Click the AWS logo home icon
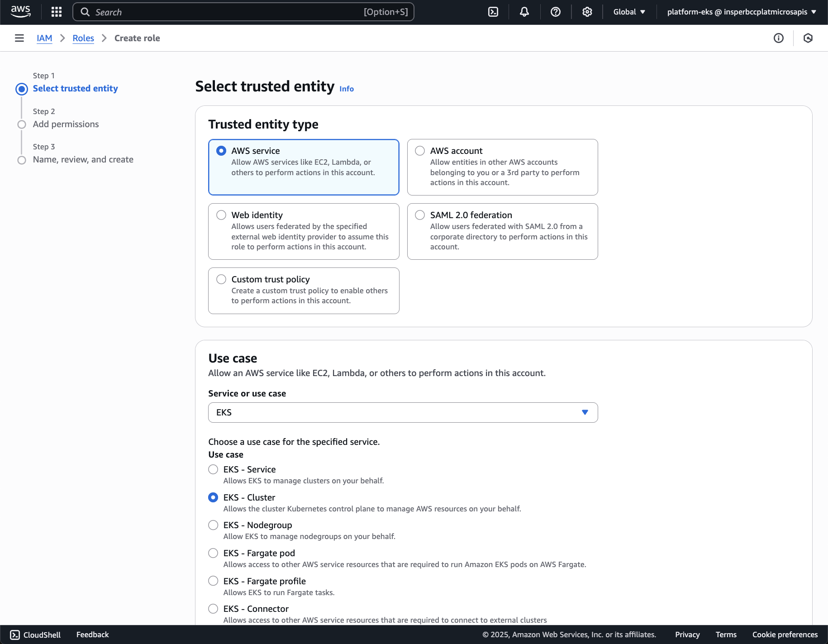The height and width of the screenshot is (644, 828). [21, 12]
